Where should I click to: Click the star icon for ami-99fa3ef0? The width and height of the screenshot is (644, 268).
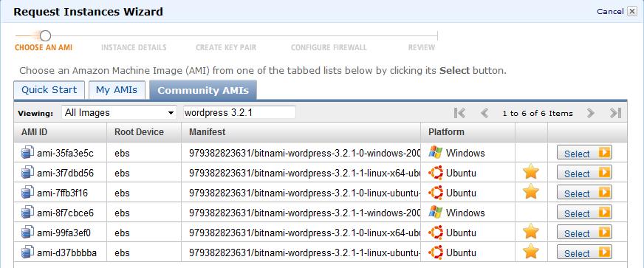coord(531,232)
